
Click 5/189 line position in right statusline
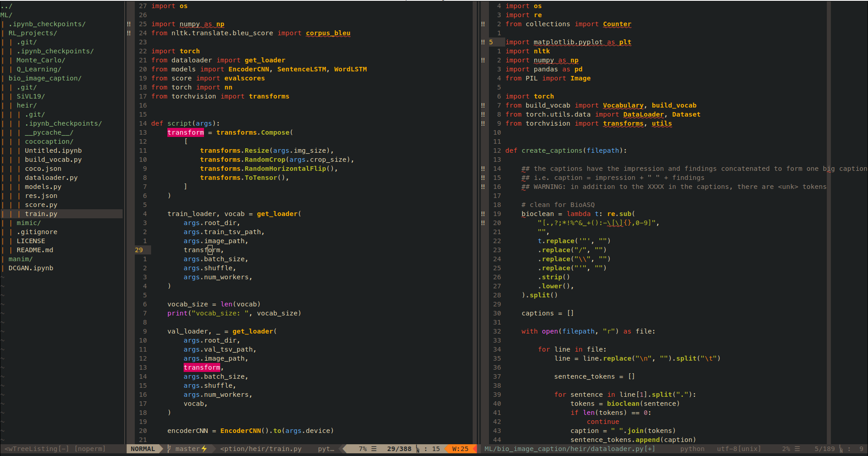[x=825, y=449]
